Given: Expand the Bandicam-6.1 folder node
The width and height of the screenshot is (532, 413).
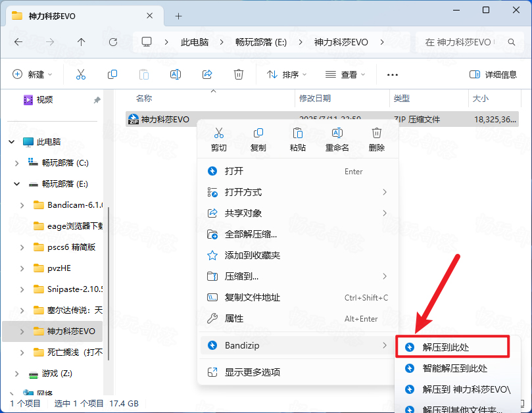Looking at the screenshot, I should pyautogui.click(x=22, y=205).
